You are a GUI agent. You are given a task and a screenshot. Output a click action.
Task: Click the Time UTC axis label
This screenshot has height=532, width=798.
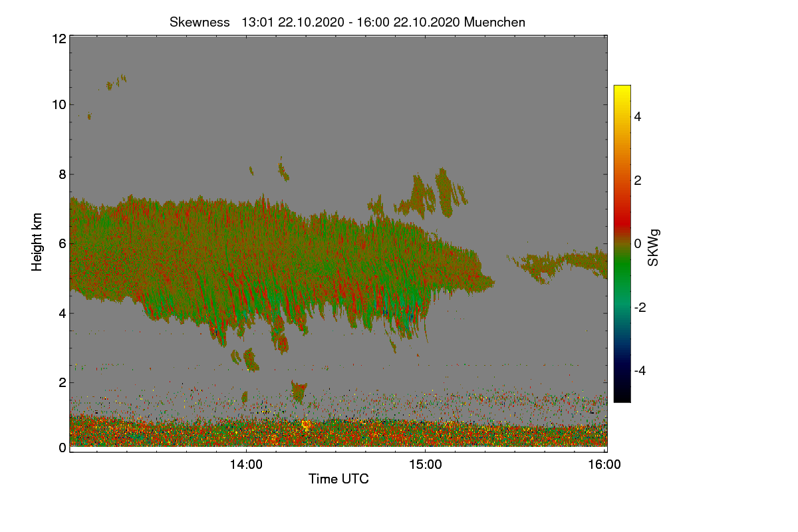(x=338, y=479)
